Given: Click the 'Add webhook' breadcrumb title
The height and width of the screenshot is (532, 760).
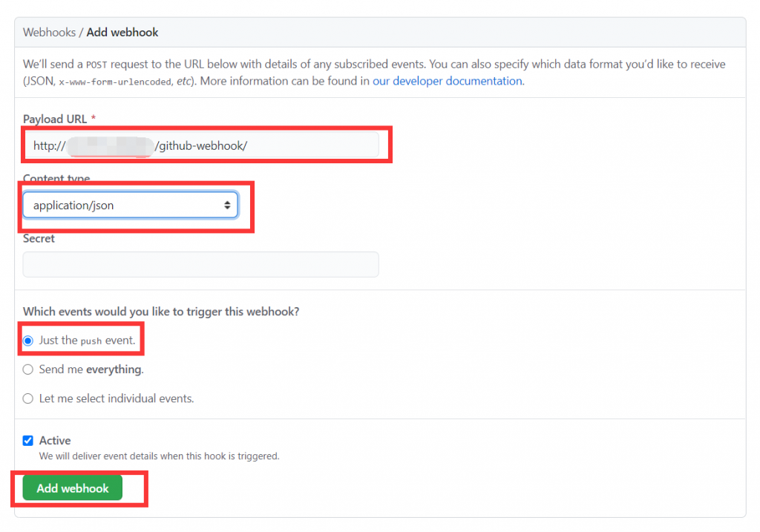Looking at the screenshot, I should click(x=122, y=33).
